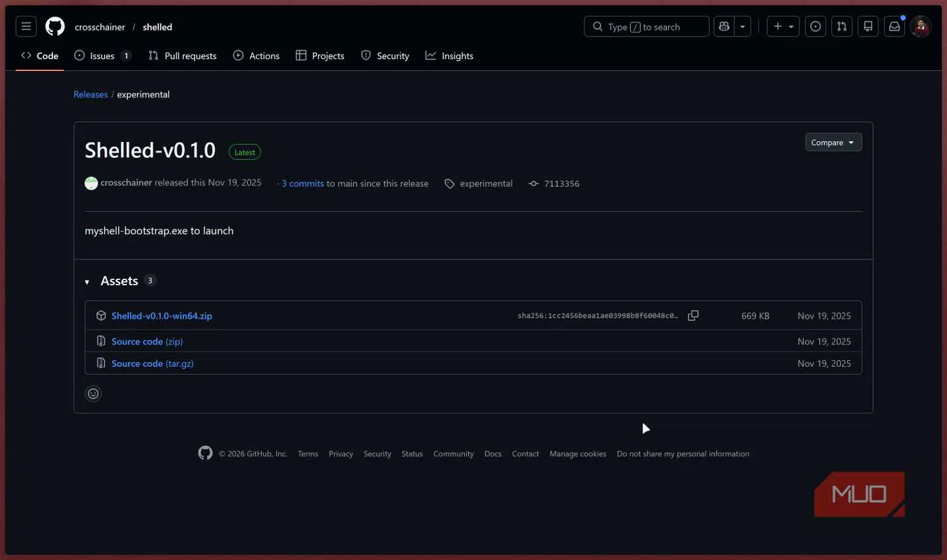The image size is (947, 560).
Task: Click the 669 KB file size
Action: click(x=755, y=316)
